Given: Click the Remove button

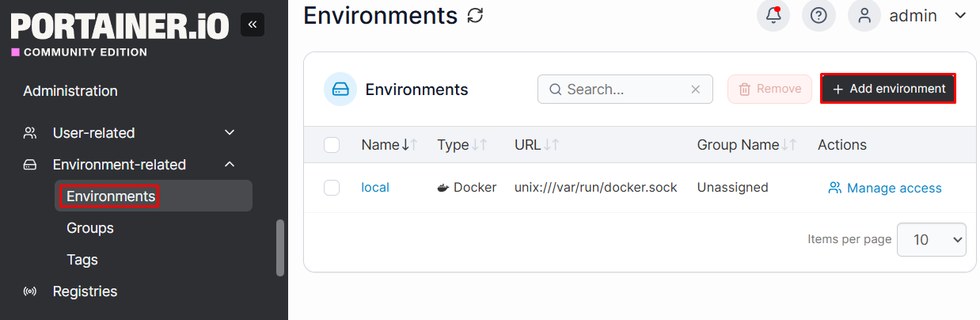Looking at the screenshot, I should pyautogui.click(x=769, y=89).
